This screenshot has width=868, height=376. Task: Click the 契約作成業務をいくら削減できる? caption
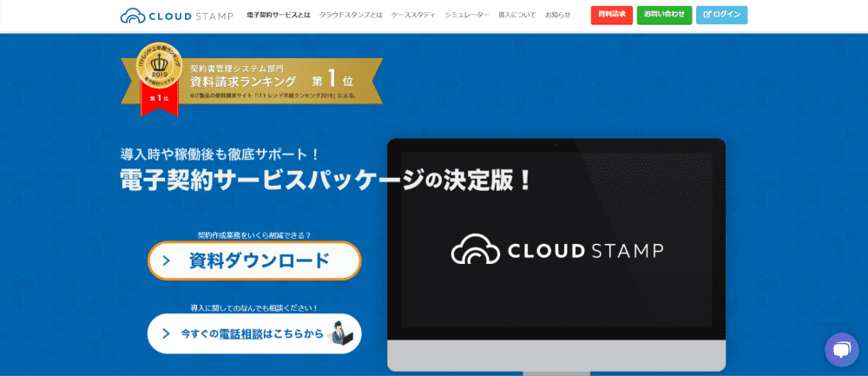click(x=254, y=234)
